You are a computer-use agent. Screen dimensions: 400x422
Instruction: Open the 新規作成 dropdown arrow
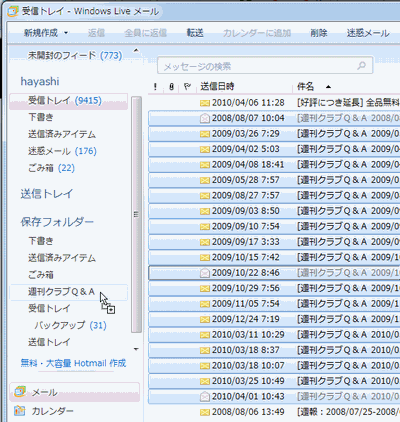pyautogui.click(x=66, y=33)
